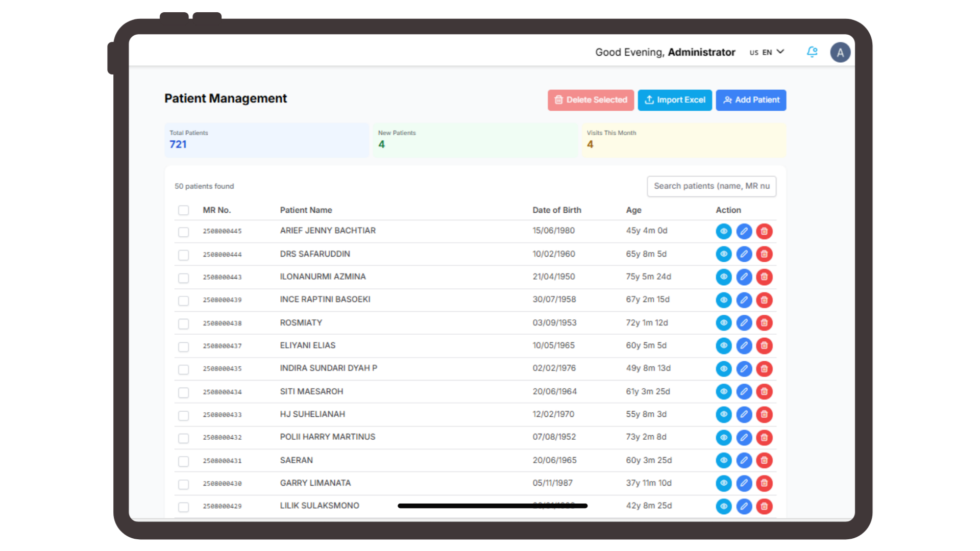Image resolution: width=980 pixels, height=551 pixels.
Task: Edit POLII HARRY MARTINUS record
Action: point(744,438)
